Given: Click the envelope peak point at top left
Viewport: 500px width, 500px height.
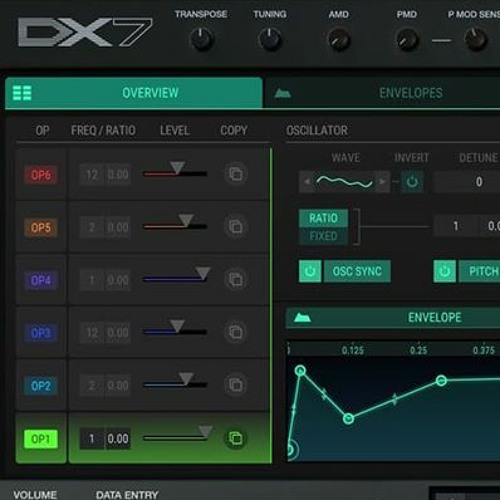Looking at the screenshot, I should 300,370.
